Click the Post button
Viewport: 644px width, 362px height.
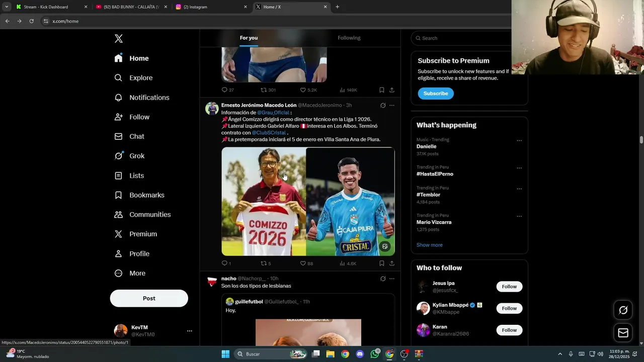coord(149,298)
